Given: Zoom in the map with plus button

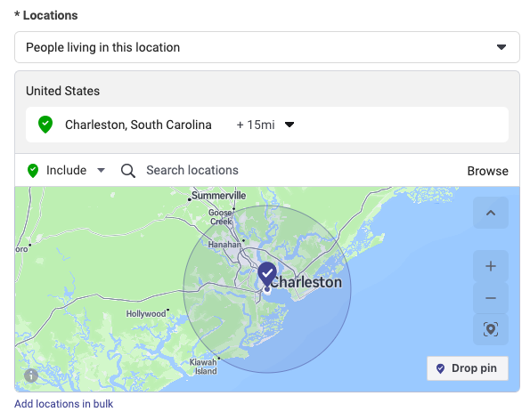Looking at the screenshot, I should (x=491, y=266).
